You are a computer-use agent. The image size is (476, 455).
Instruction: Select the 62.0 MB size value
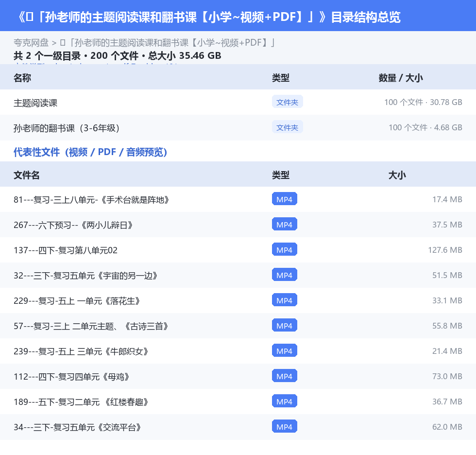447,427
